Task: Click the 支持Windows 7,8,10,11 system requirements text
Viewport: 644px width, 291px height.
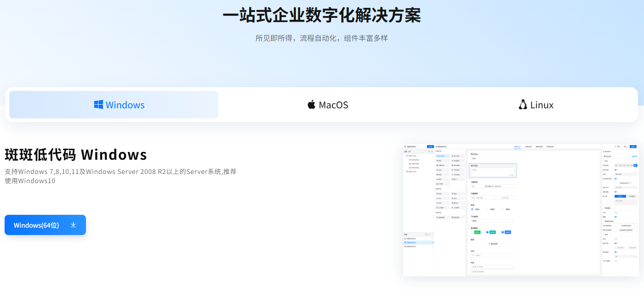Action: point(120,176)
